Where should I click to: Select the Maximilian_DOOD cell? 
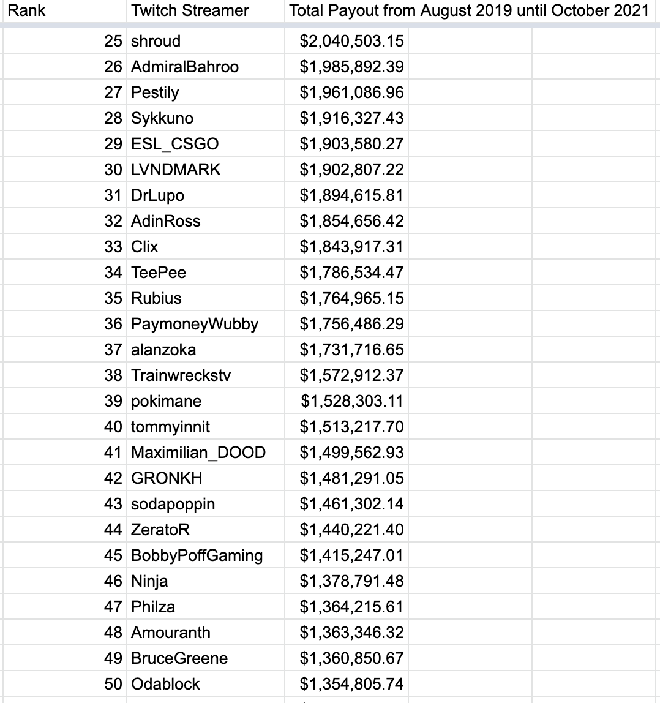(x=198, y=452)
